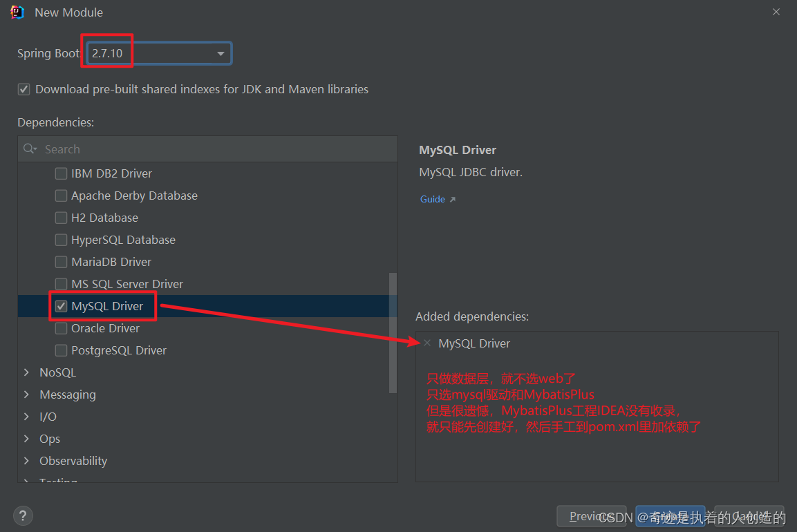Viewport: 797px width, 532px height.
Task: Check HyperSQL Database
Action: click(x=61, y=240)
